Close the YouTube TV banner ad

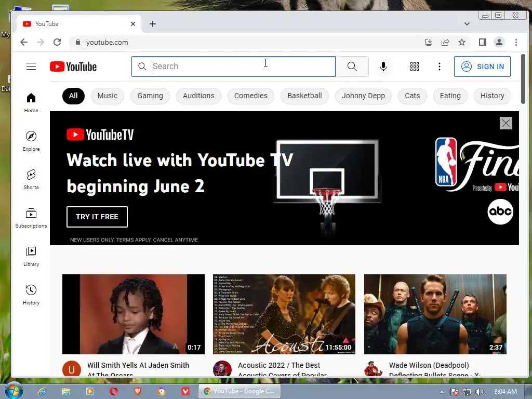(506, 123)
